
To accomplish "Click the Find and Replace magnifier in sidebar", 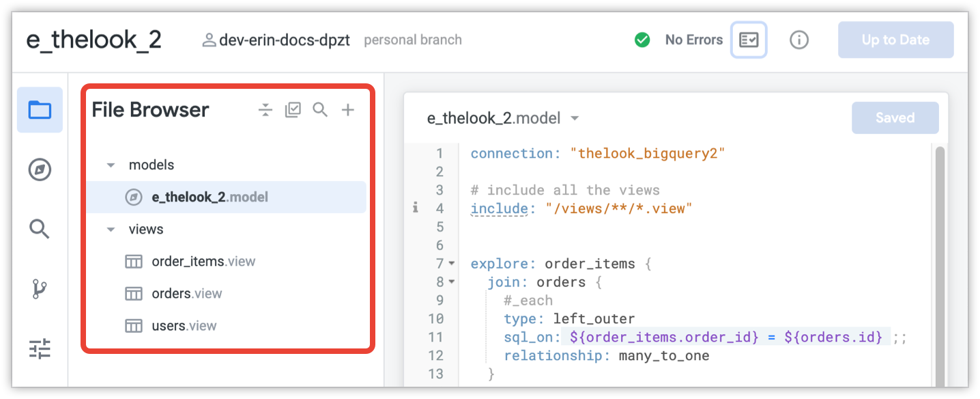I will click(x=40, y=230).
